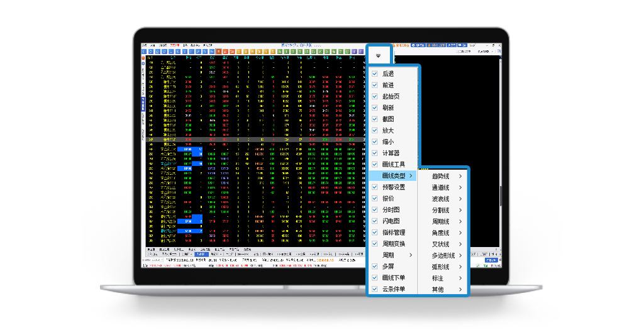Open the 标注 drawing type
Screen dimensions: 644x330
(x=443, y=278)
